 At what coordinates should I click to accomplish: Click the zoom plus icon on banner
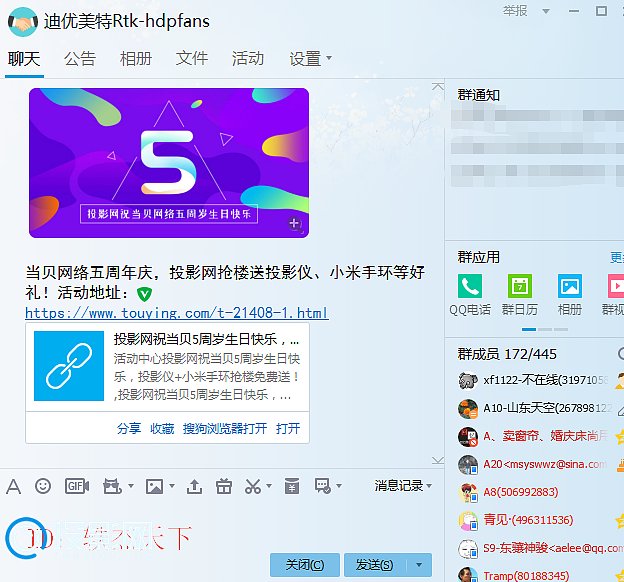coord(295,224)
